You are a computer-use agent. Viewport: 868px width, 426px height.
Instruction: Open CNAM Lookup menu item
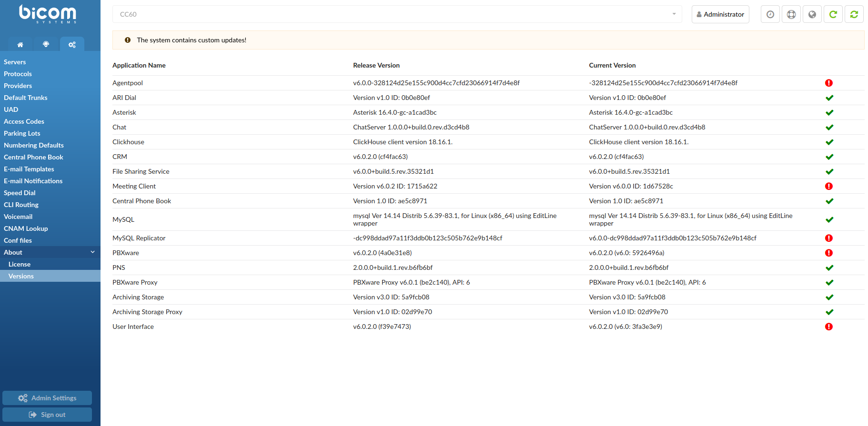(x=26, y=228)
